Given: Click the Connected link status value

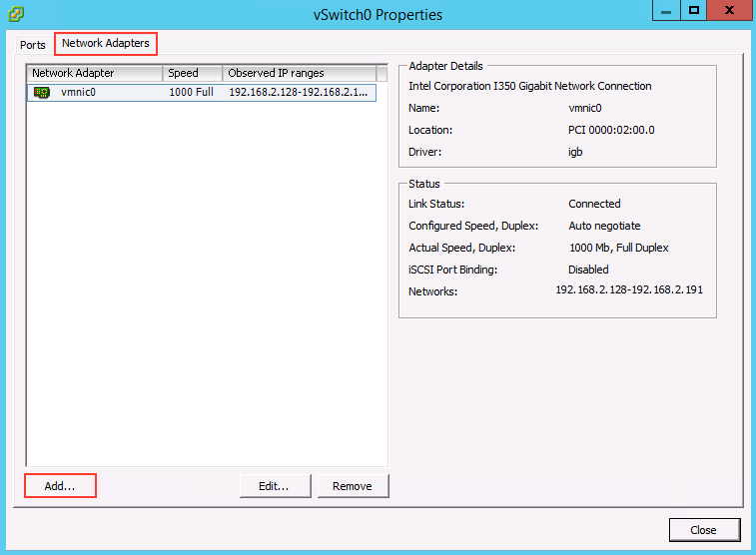Looking at the screenshot, I should coord(594,204).
